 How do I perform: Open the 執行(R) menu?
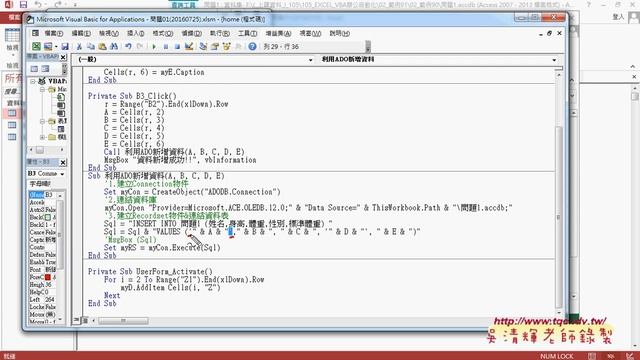pyautogui.click(x=220, y=33)
